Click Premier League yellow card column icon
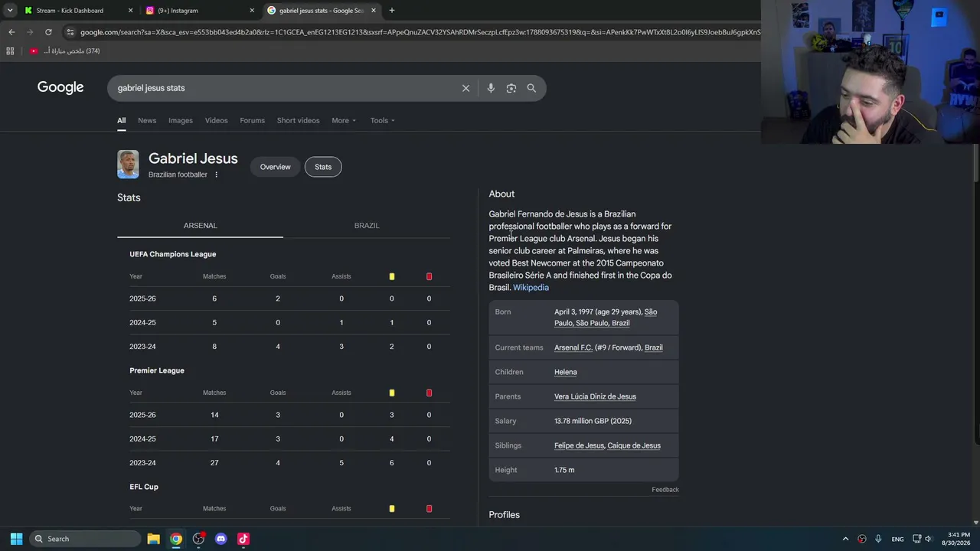Screen dimensions: 980x551 (392, 393)
